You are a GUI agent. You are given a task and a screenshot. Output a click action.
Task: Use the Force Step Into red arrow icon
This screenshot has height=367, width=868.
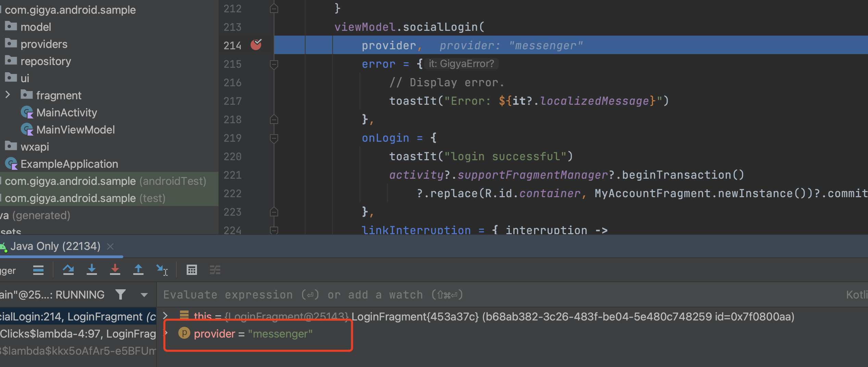pos(115,270)
